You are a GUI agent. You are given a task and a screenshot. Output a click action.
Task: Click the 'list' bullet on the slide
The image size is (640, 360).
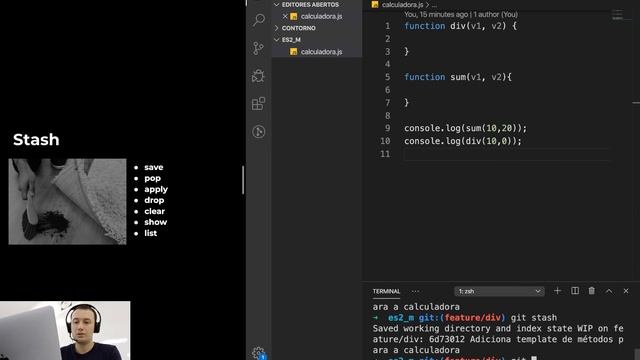click(150, 233)
